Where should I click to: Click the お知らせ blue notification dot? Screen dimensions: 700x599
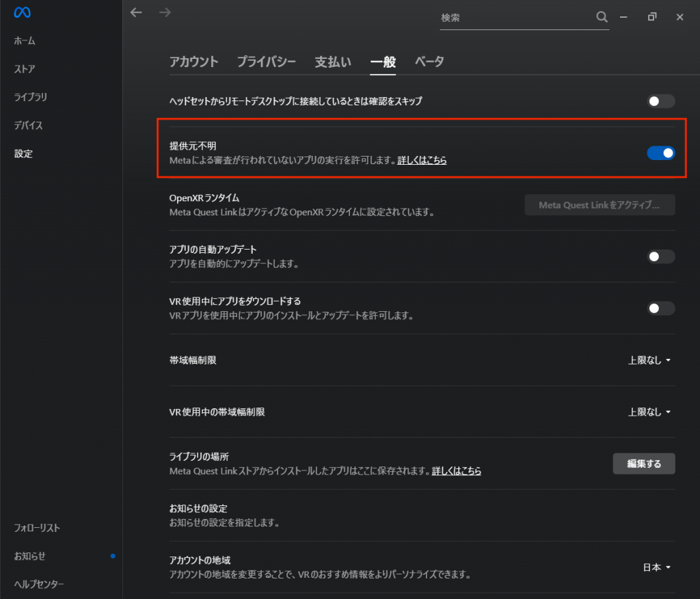coord(113,556)
